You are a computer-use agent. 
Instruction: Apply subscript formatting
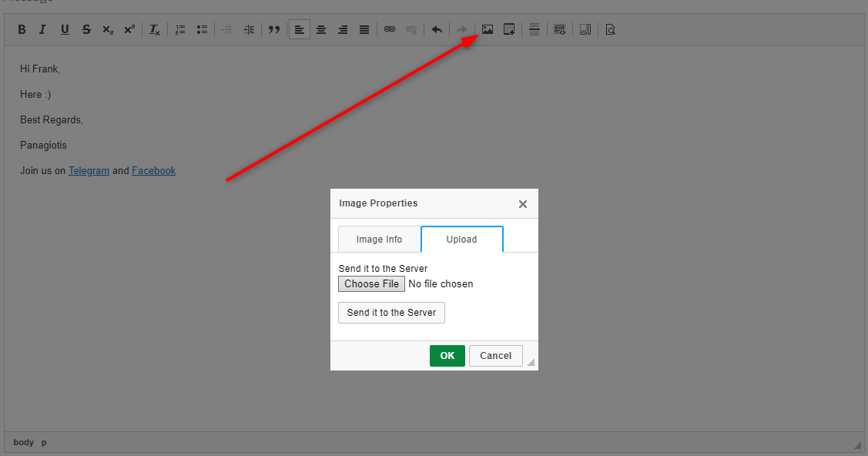click(x=108, y=29)
